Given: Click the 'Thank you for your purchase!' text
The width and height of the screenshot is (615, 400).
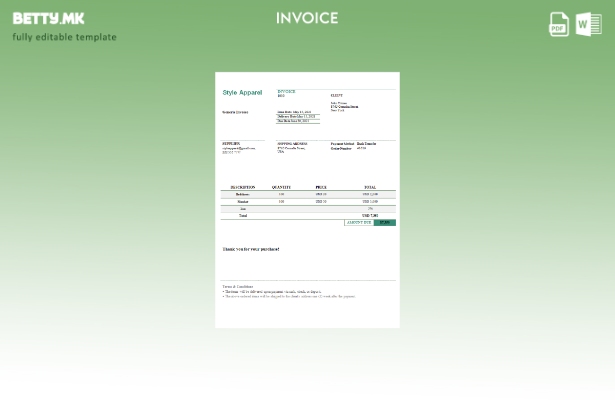Looking at the screenshot, I should [251, 249].
